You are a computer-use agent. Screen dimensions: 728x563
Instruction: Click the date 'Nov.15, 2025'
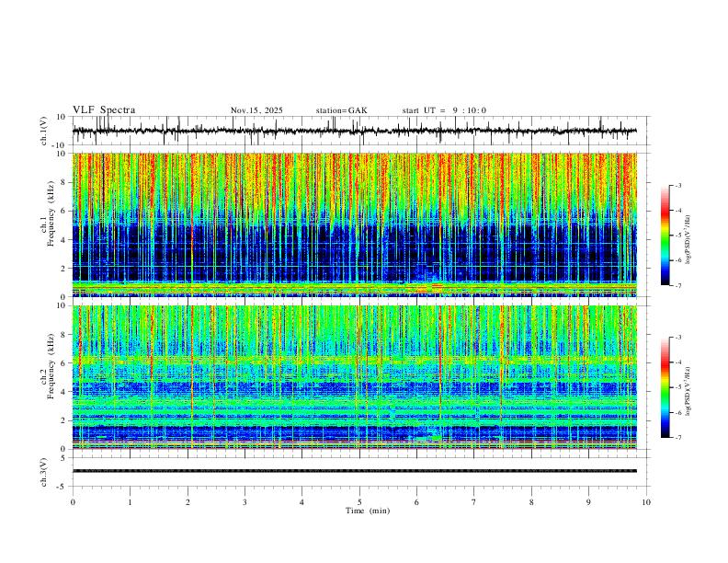256,110
